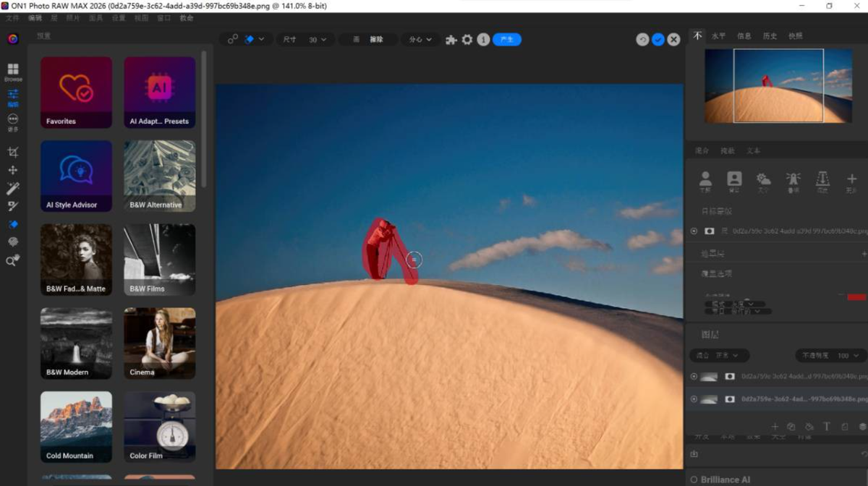The image size is (868, 486).
Task: Switch to the 历史 (History) tab
Action: click(x=770, y=35)
